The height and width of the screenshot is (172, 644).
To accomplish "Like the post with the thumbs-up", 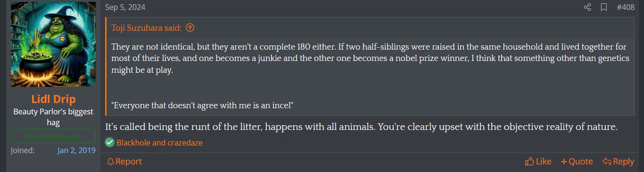I will 538,162.
